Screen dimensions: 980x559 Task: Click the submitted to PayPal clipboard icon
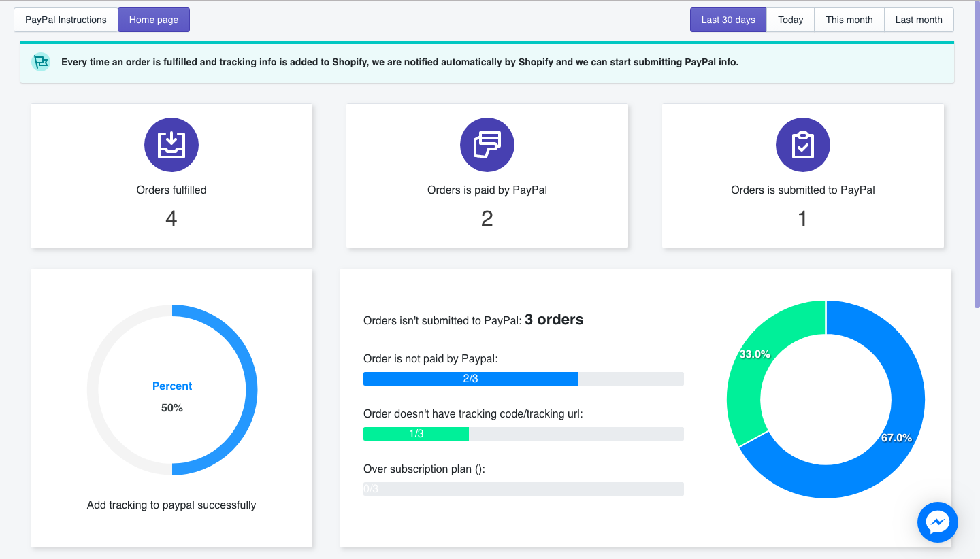(803, 145)
